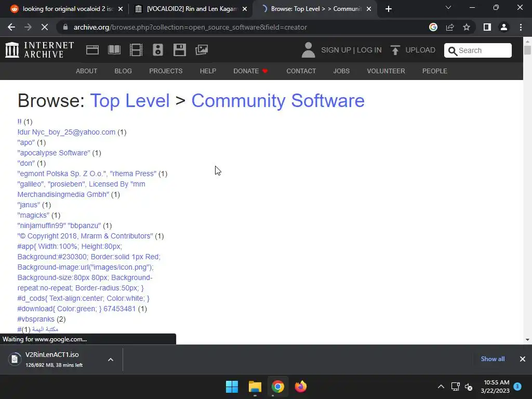Open Chrome three-dot menu
532x399 pixels.
pyautogui.click(x=521, y=27)
